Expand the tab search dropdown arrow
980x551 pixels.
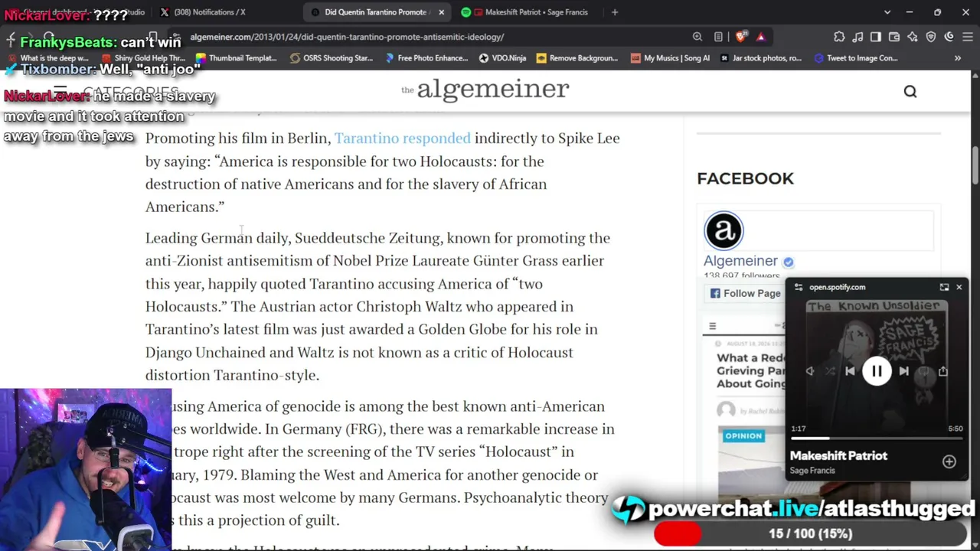[x=887, y=12]
